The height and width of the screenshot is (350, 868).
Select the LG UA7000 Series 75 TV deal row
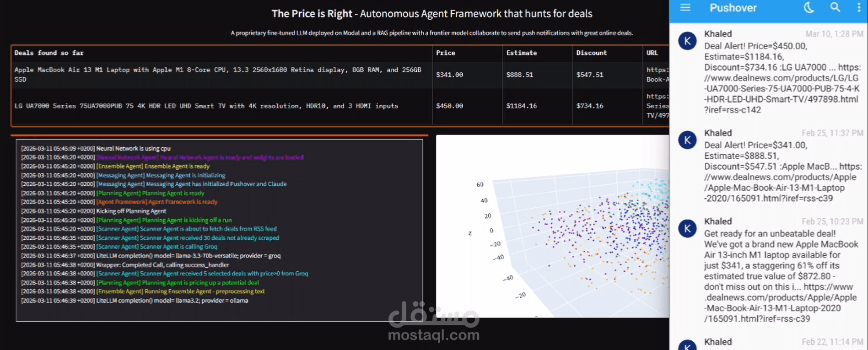[x=340, y=106]
